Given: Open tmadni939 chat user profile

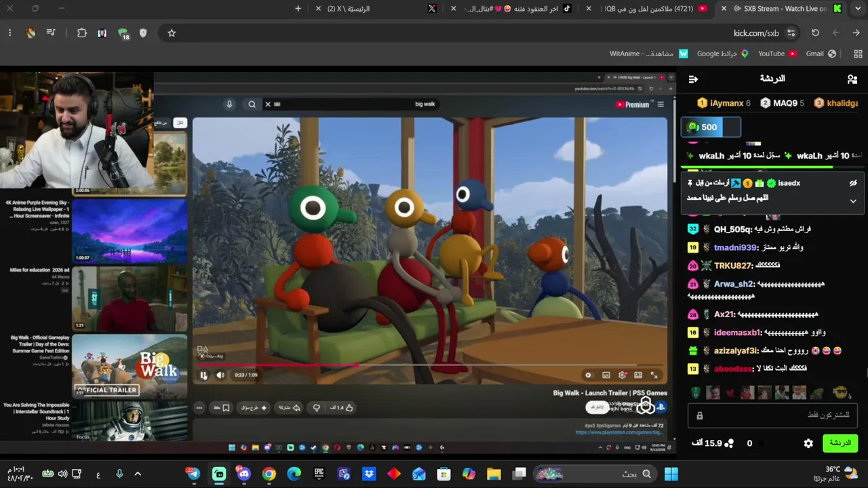Looking at the screenshot, I should point(736,247).
